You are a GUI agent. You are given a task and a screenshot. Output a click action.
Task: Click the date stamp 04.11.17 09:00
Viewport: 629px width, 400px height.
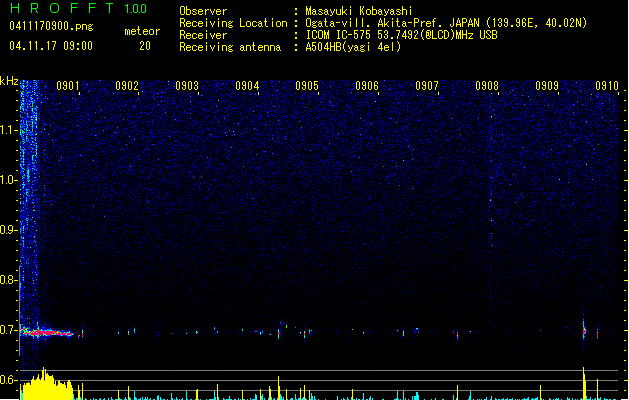click(51, 46)
